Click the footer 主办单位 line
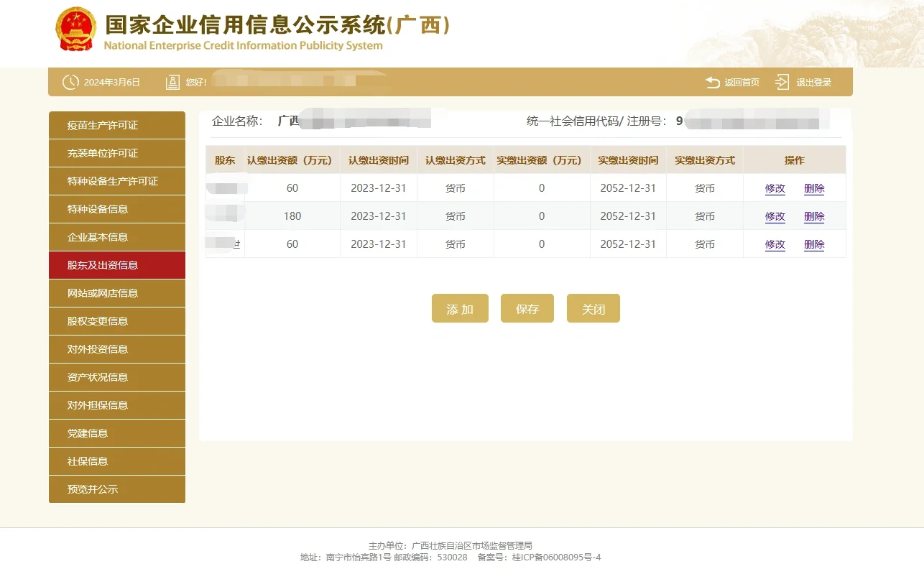924x569 pixels. tap(451, 546)
